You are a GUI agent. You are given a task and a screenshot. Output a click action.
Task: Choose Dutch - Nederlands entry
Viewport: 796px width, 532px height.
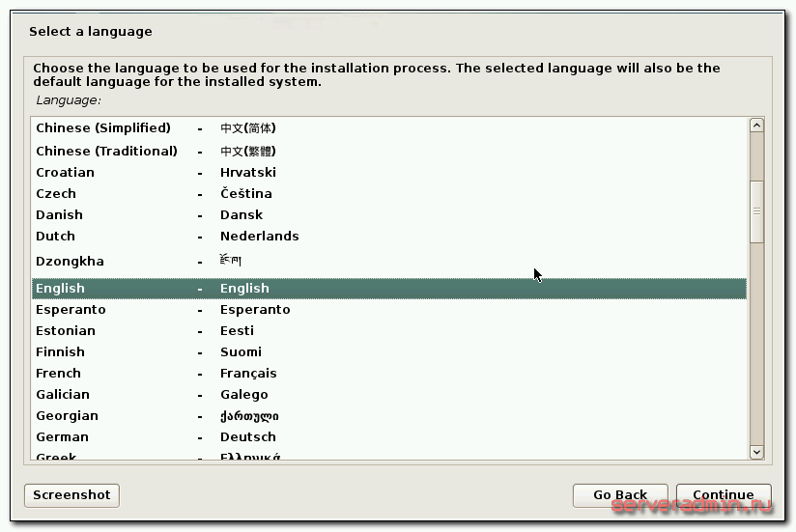pyautogui.click(x=55, y=237)
